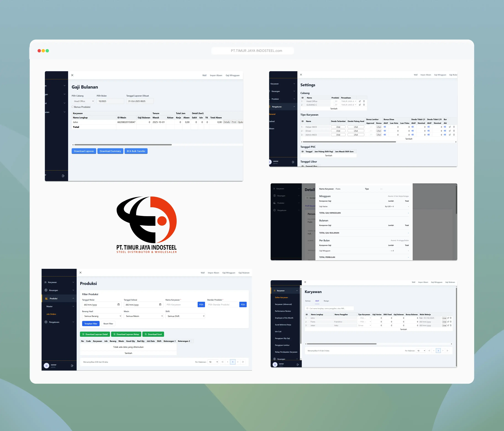
Task: Enable the Bonus Produksi checkbox
Action: click(73, 107)
